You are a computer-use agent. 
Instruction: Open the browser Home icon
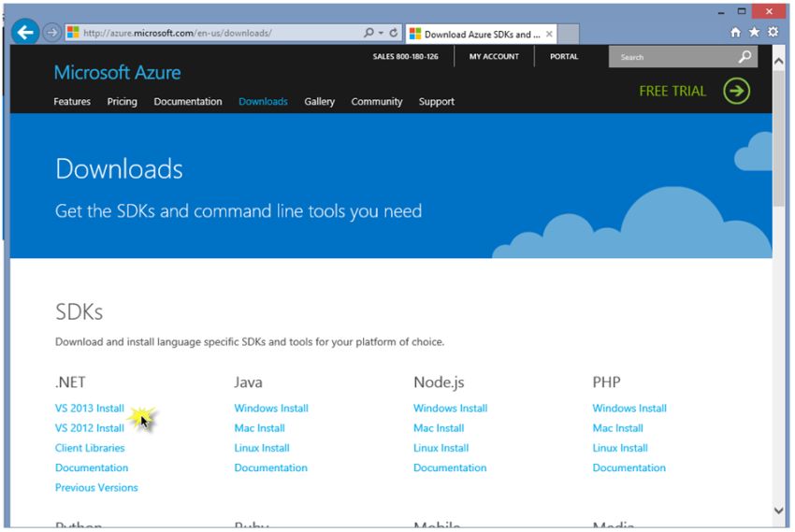(x=736, y=33)
